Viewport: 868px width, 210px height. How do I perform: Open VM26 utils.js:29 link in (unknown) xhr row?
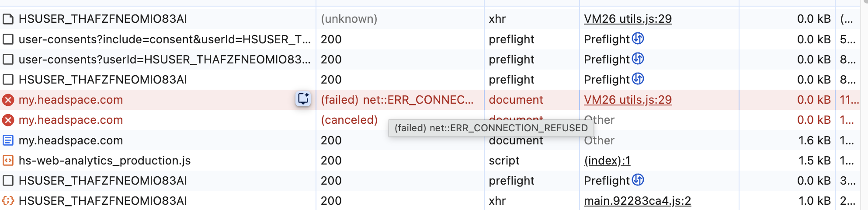point(628,19)
